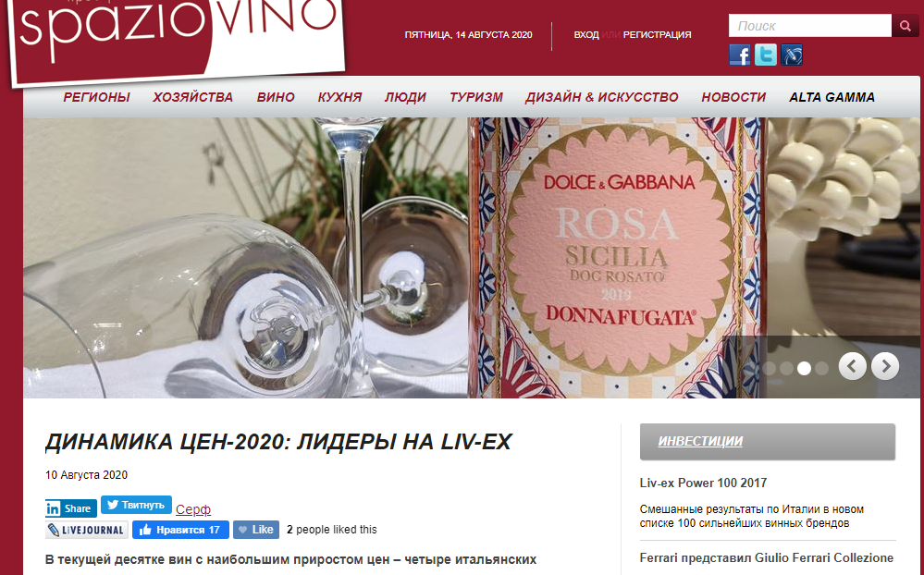This screenshot has width=924, height=575.
Task: Click Facebook Нравится 17 button
Action: click(180, 530)
